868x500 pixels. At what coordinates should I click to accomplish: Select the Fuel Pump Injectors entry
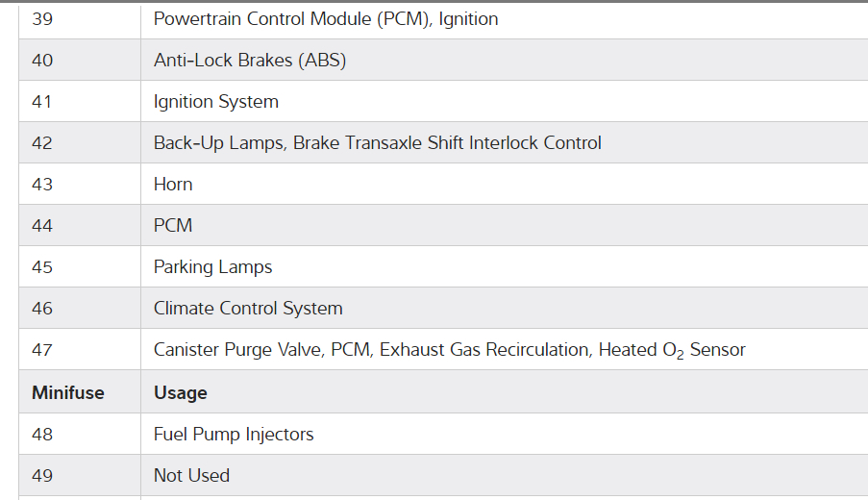pos(234,435)
